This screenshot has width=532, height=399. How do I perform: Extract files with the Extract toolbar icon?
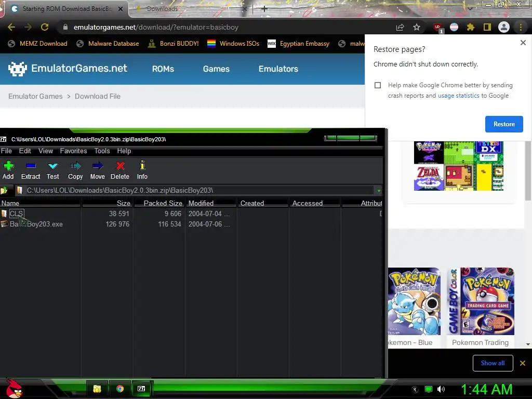[x=31, y=170]
